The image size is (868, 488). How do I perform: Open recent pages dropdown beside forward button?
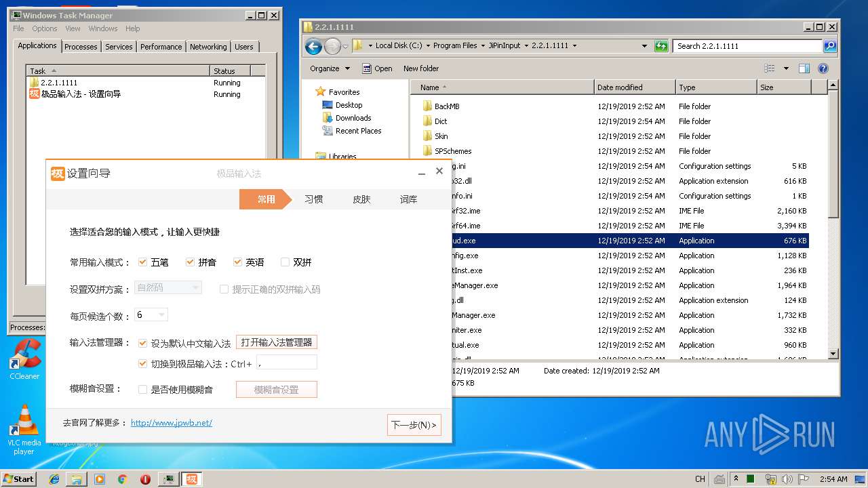point(345,46)
